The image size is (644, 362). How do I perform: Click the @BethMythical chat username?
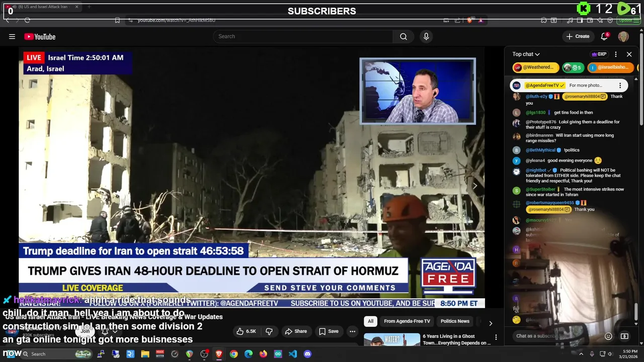point(540,150)
